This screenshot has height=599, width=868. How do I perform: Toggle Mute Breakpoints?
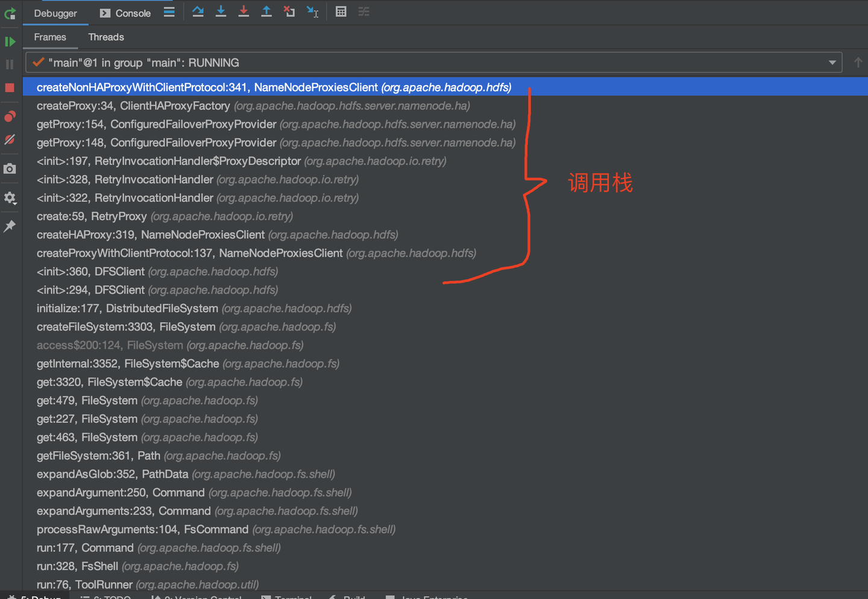(10, 140)
